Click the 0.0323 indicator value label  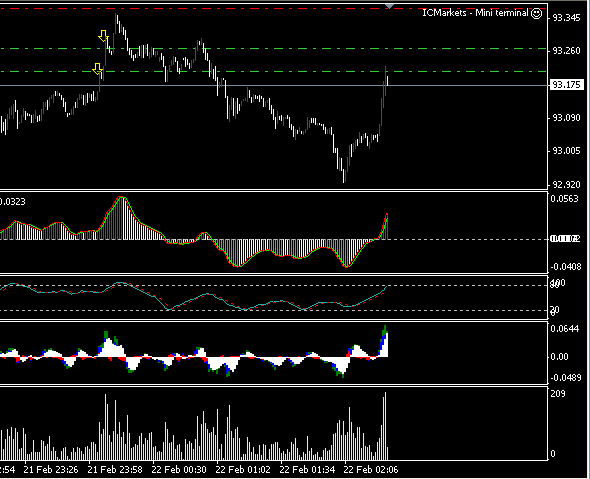click(13, 202)
